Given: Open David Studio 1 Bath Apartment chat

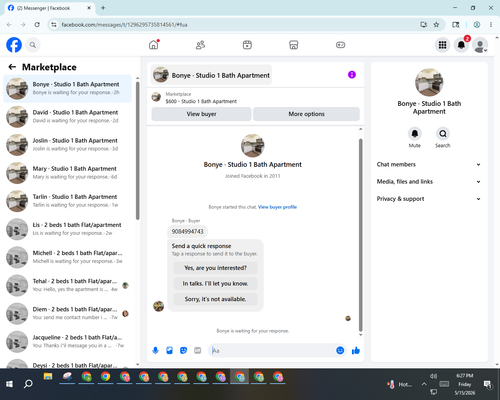Looking at the screenshot, I should [67, 117].
